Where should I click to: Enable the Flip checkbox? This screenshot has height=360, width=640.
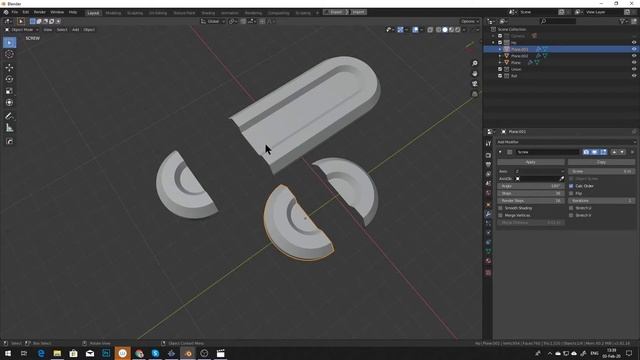pyautogui.click(x=571, y=193)
